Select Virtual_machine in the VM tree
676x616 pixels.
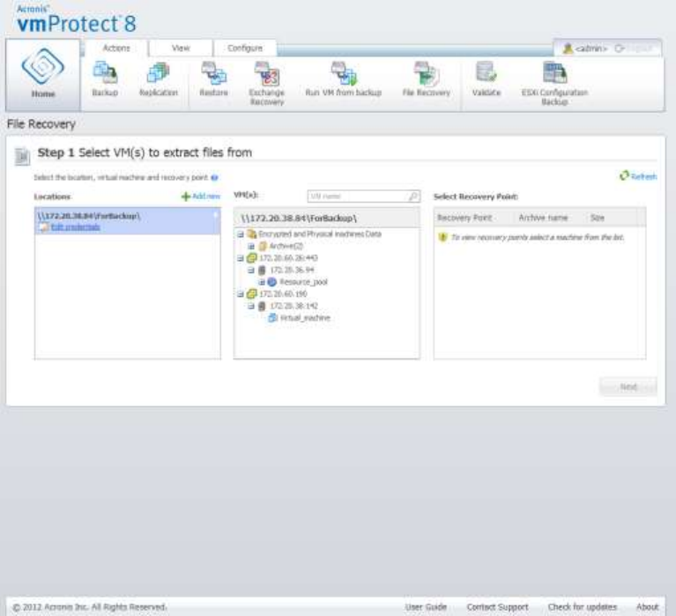[305, 318]
